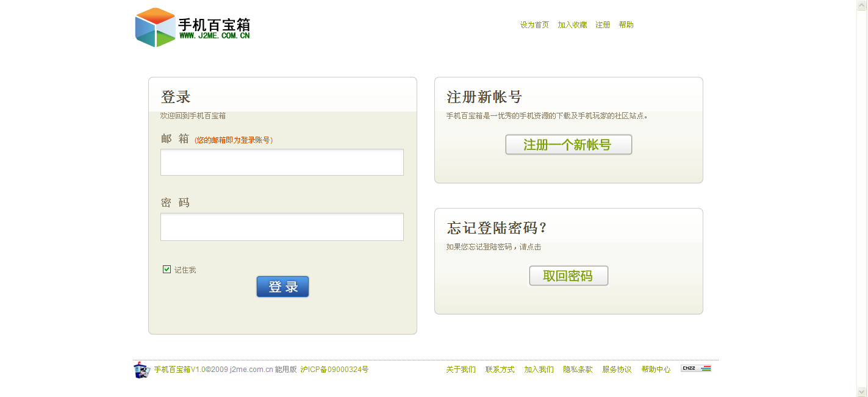Image resolution: width=868 pixels, height=397 pixels.
Task: Focus the 密码 password input field
Action: 282,227
